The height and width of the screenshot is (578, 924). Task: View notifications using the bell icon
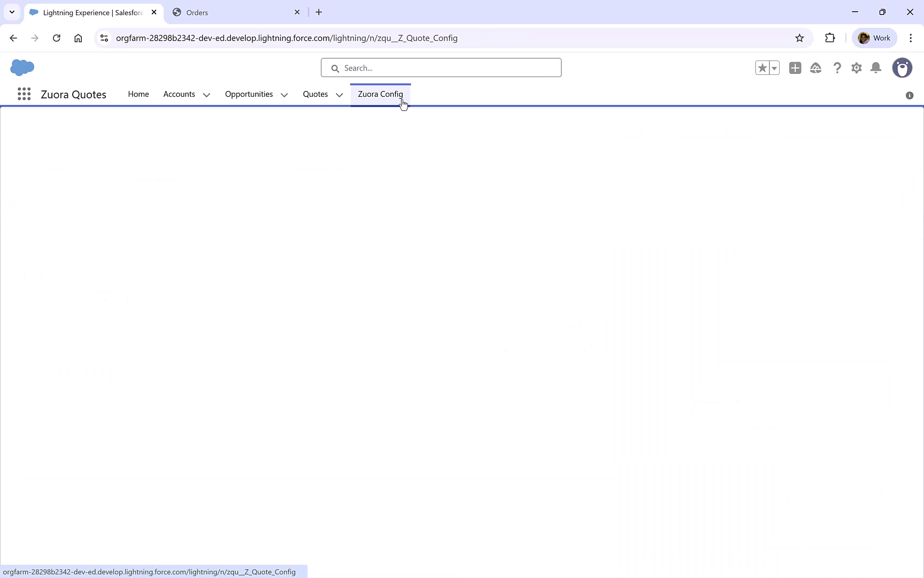[x=876, y=68]
